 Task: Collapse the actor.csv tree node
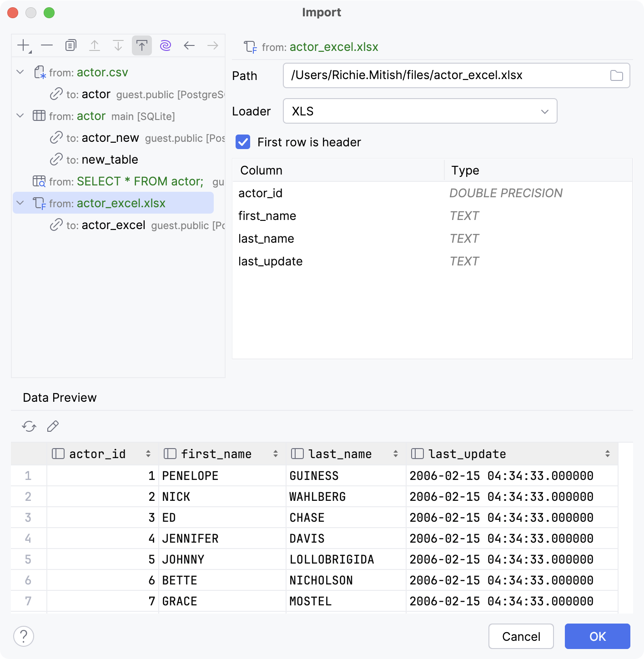coord(19,72)
